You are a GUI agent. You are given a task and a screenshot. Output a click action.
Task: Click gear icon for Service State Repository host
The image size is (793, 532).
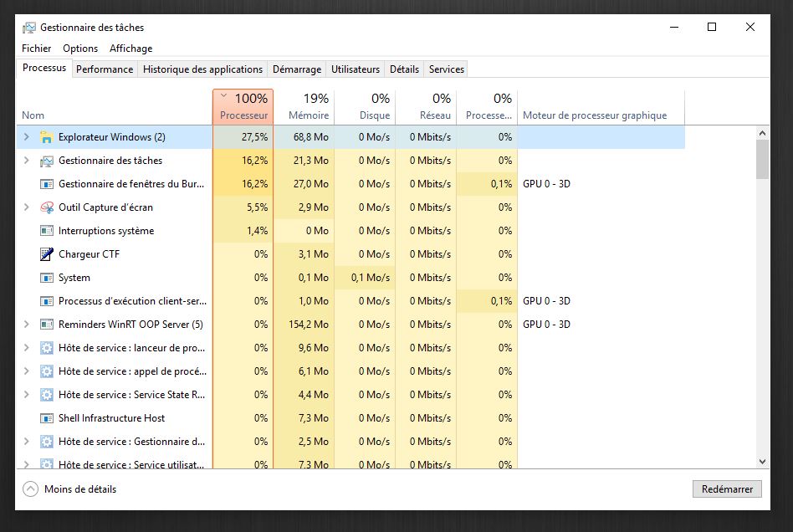coord(47,395)
